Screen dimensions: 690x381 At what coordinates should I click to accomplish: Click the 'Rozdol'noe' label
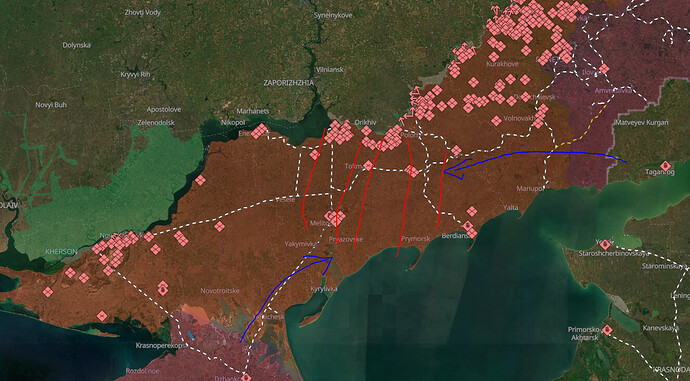pyautogui.click(x=142, y=371)
